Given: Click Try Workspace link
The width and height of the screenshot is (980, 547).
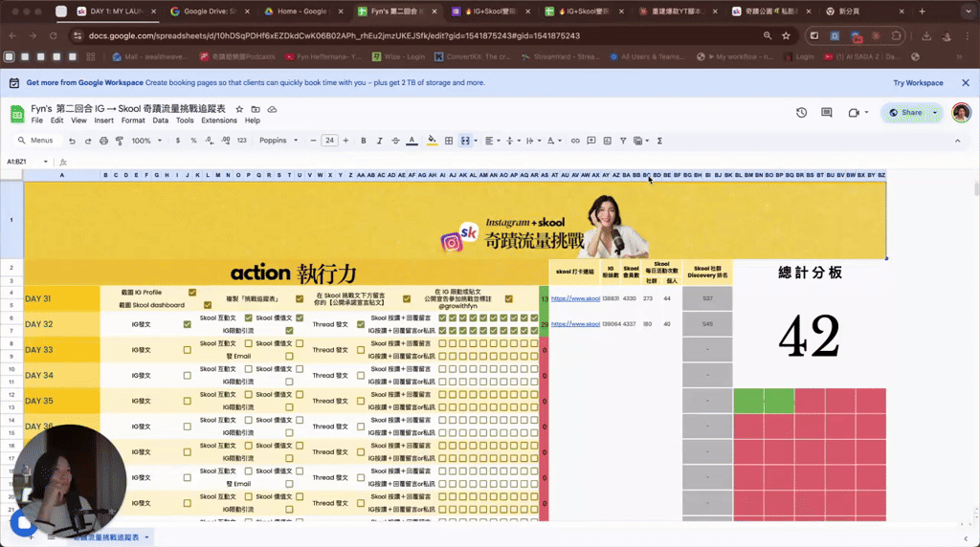Looking at the screenshot, I should tap(918, 82).
